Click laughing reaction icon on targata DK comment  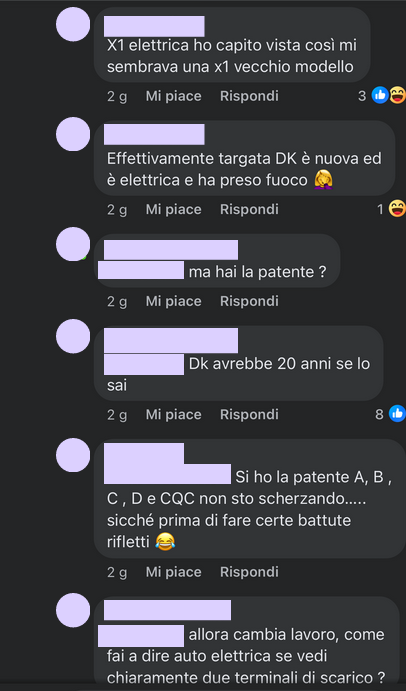pos(397,208)
